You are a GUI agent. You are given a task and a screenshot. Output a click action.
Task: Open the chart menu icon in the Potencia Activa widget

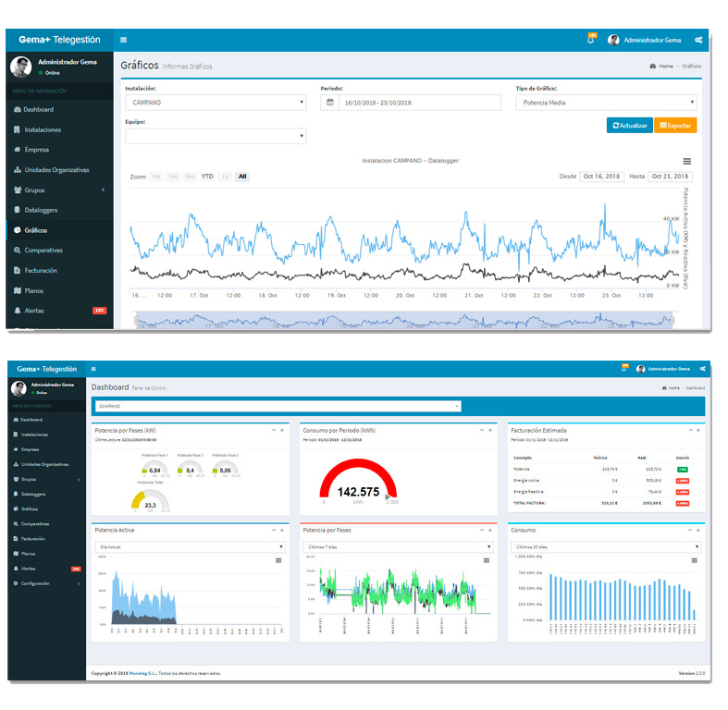279,560
